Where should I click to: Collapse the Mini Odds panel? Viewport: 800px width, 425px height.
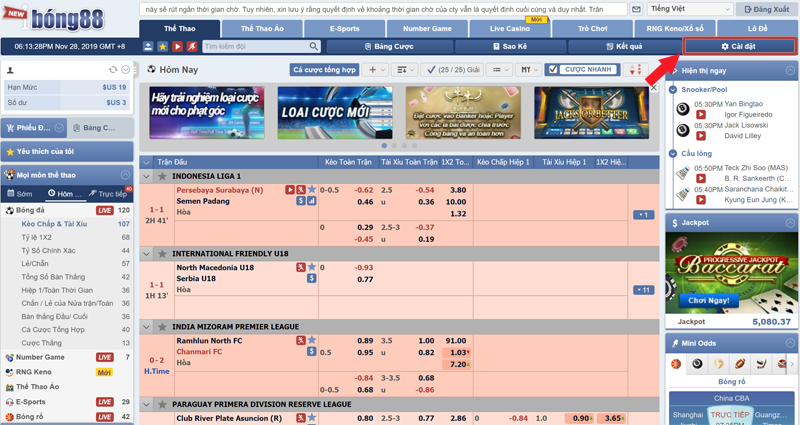(x=790, y=343)
